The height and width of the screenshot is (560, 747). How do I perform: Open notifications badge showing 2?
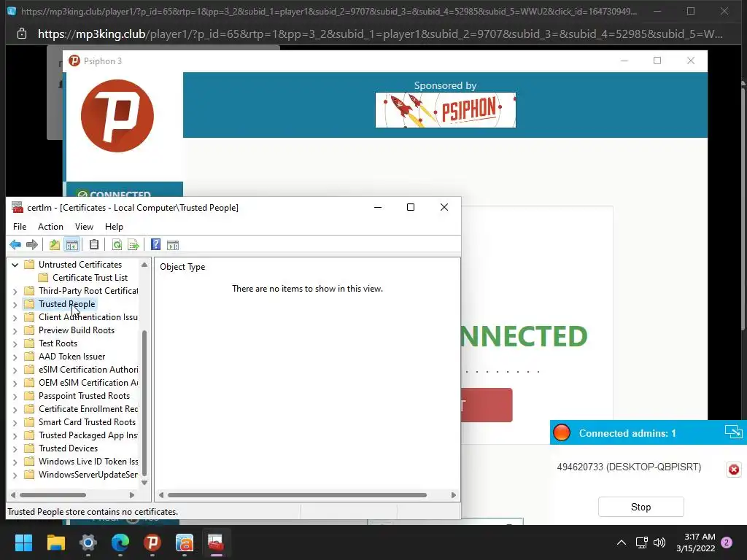coord(727,542)
